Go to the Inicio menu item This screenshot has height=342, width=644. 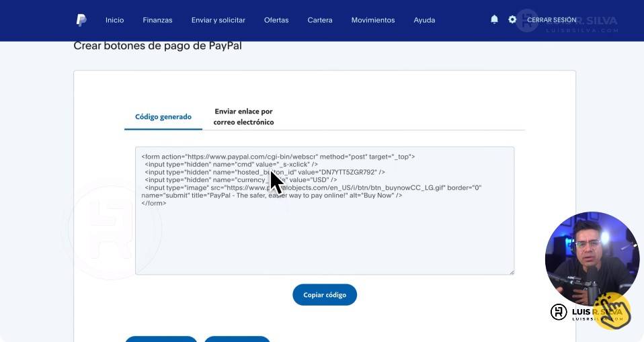[x=114, y=20]
